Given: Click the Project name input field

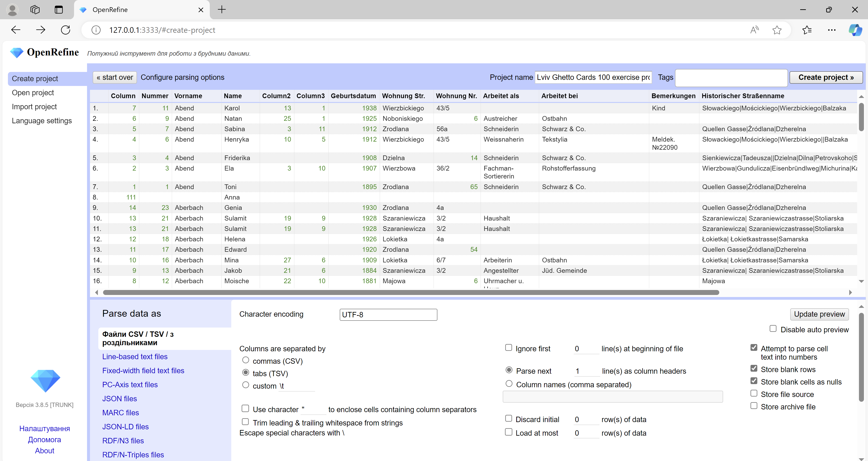Looking at the screenshot, I should point(593,78).
